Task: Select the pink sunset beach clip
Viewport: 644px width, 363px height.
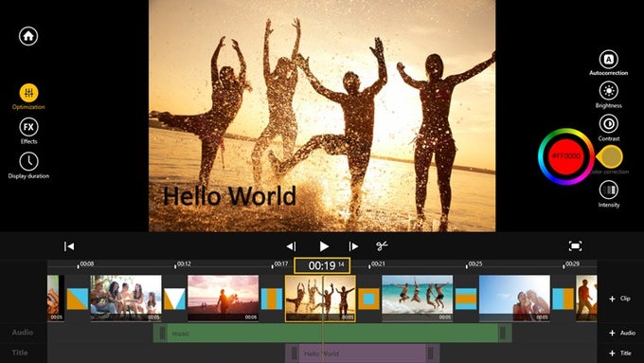Action: pos(223,298)
